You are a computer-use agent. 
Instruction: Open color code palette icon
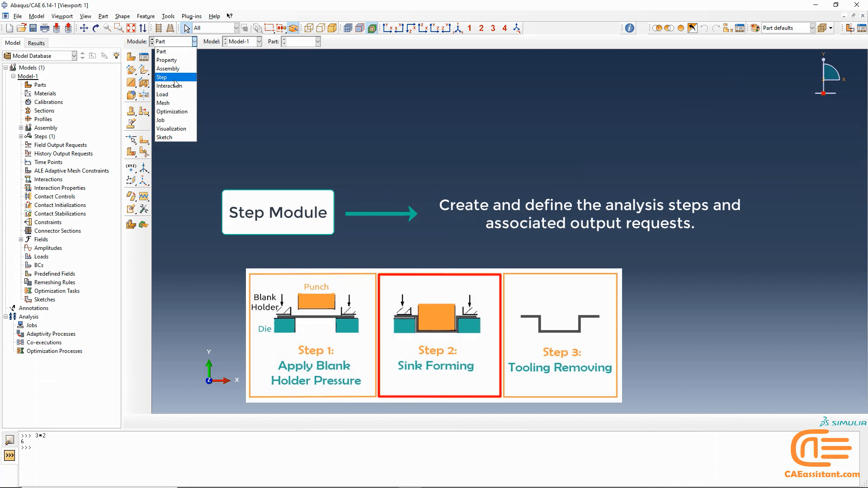coord(755,28)
